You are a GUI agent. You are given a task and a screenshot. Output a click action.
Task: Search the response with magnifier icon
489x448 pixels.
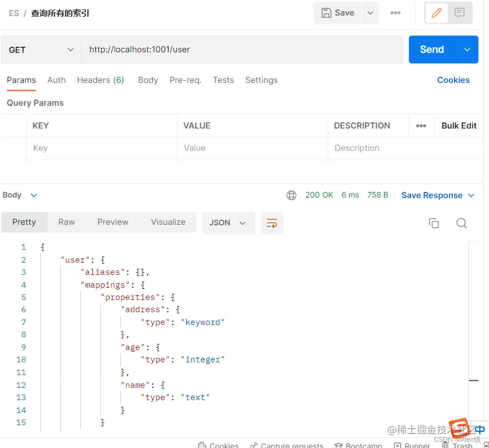[x=461, y=223]
